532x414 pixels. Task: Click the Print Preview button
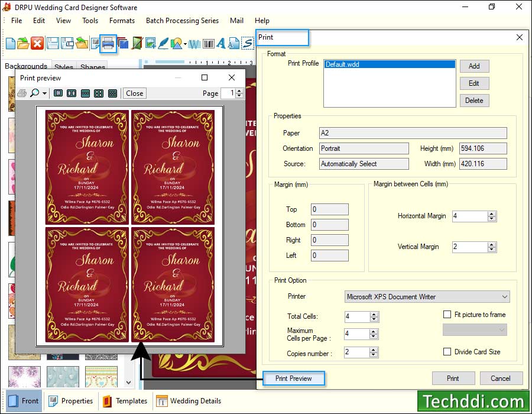pyautogui.click(x=293, y=379)
